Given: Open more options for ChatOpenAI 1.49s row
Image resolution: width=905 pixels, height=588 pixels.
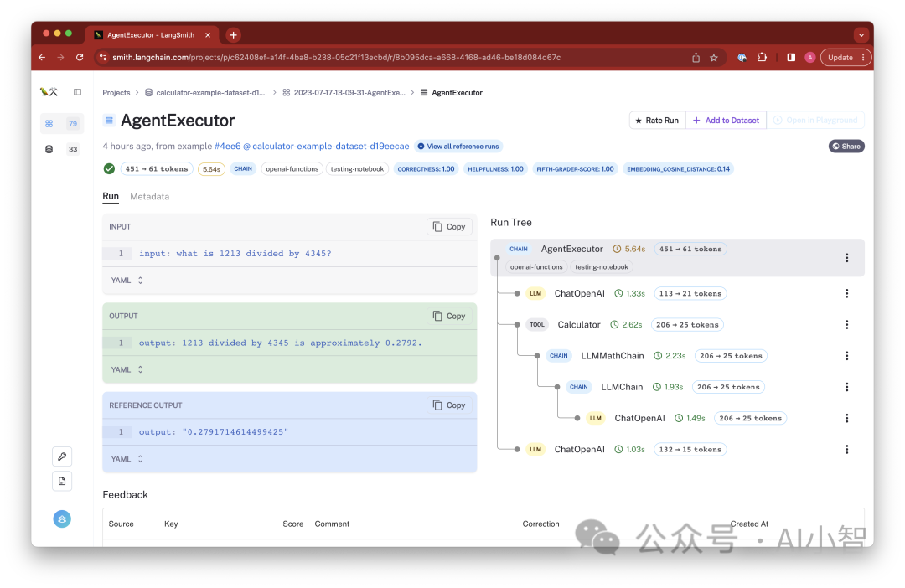Looking at the screenshot, I should (846, 418).
